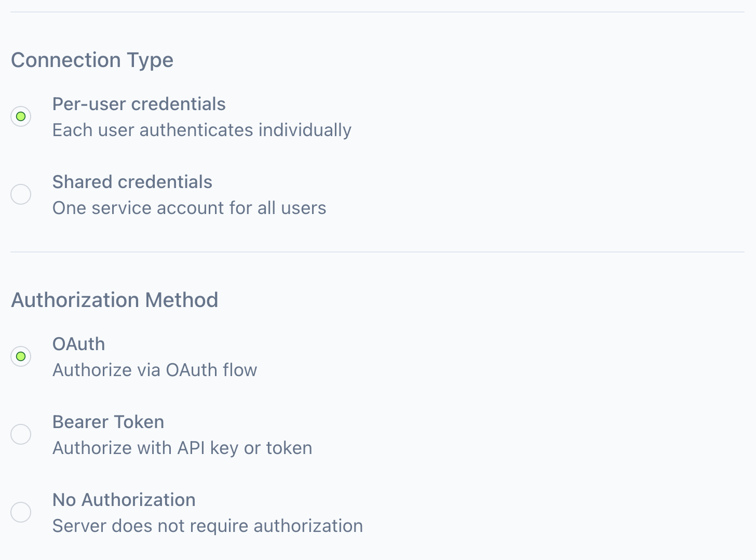
Task: Click the "OAuth" option title
Action: (78, 344)
